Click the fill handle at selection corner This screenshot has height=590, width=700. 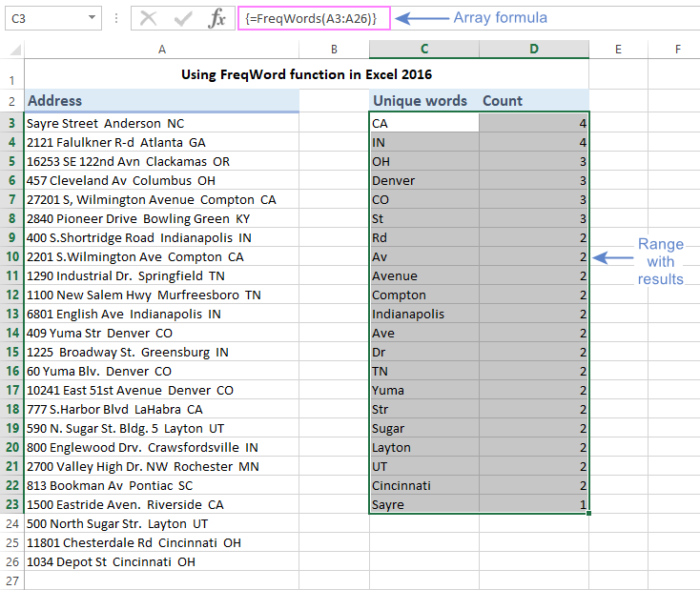pos(588,513)
